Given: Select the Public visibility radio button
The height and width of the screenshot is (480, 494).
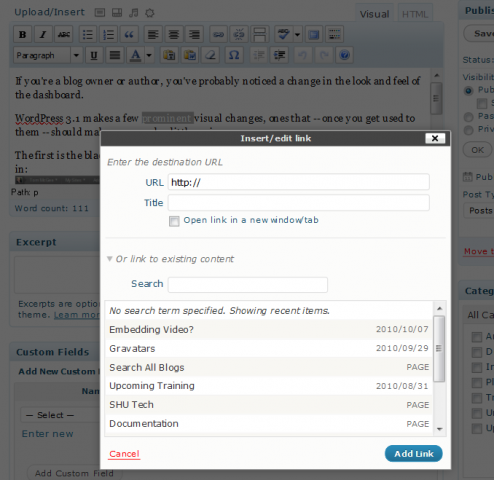Looking at the screenshot, I should (x=468, y=90).
